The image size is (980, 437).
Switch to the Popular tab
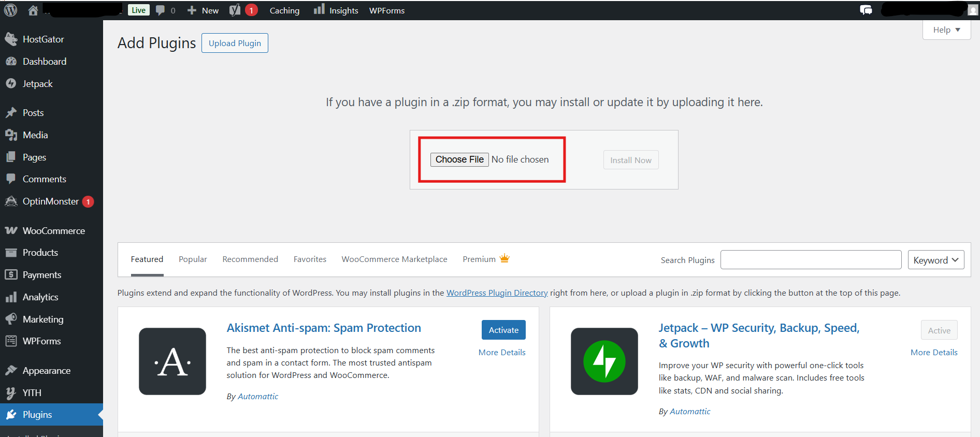[193, 259]
